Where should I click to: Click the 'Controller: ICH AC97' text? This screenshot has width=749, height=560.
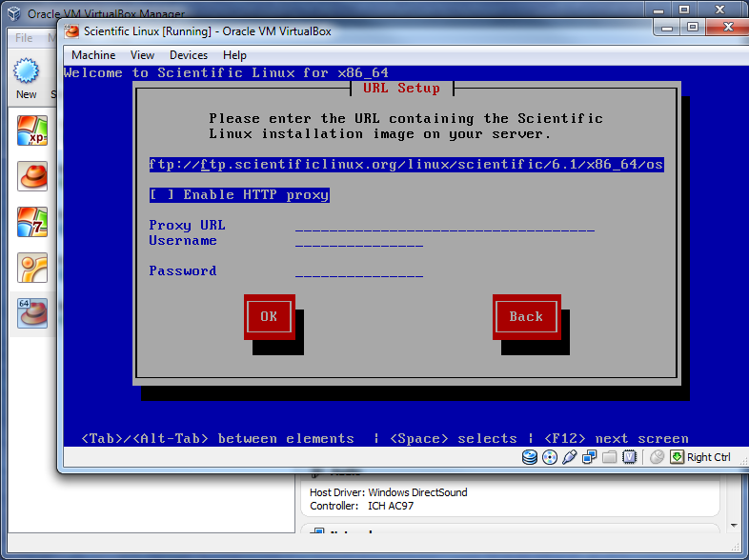361,506
